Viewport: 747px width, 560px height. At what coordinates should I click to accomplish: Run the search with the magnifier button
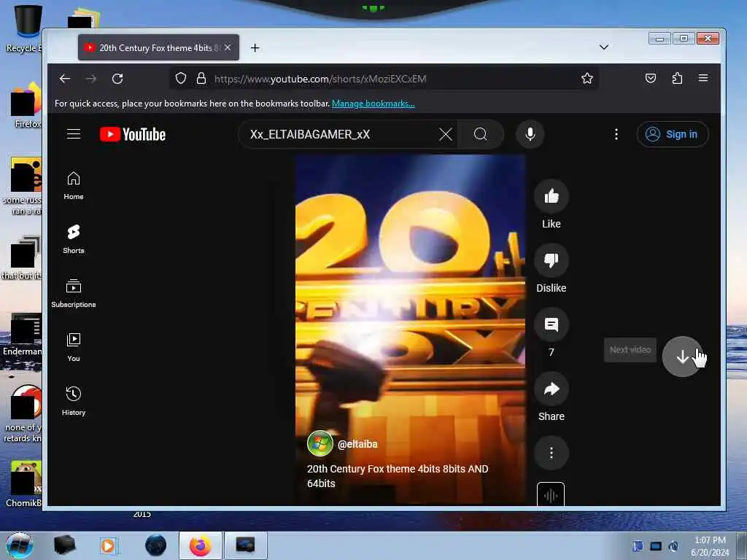(481, 134)
